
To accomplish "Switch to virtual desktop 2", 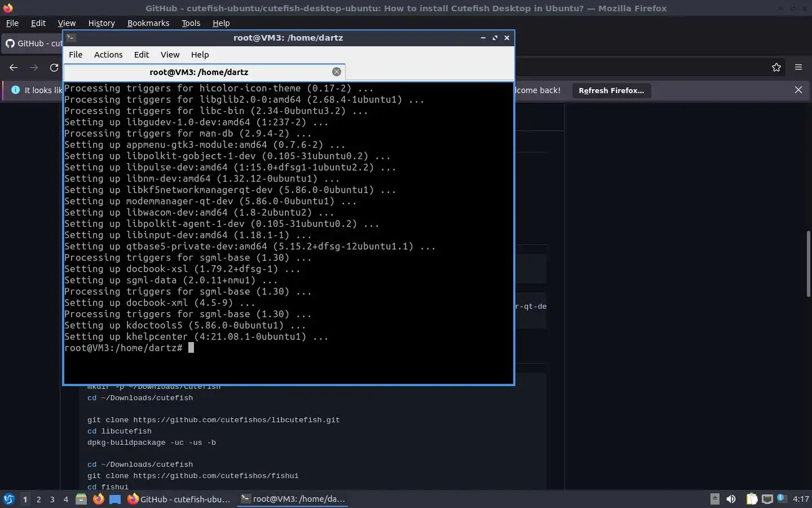I will click(x=38, y=499).
